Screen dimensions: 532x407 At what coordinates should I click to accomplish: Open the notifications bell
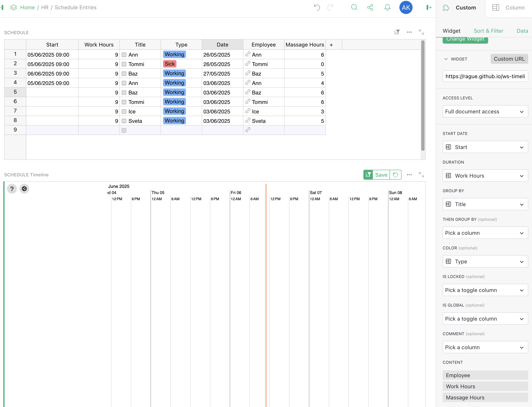click(387, 7)
